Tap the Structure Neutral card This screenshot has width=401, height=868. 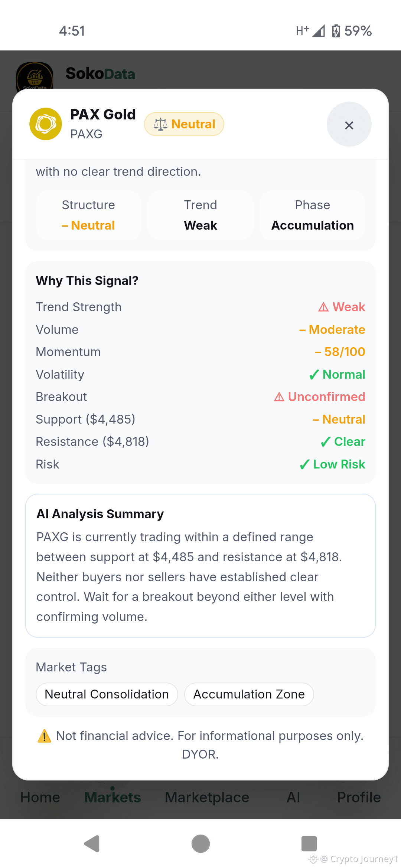pos(88,215)
